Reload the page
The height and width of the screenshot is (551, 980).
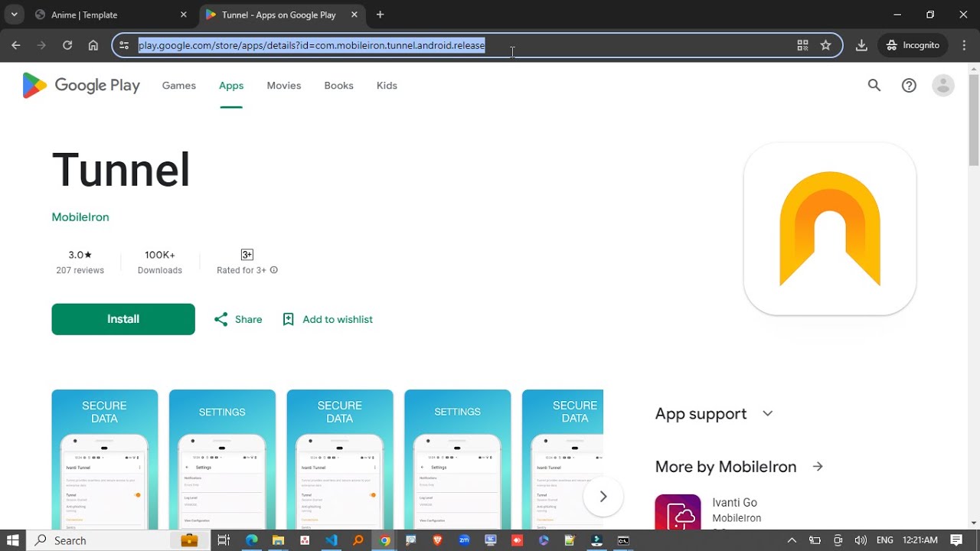[67, 45]
